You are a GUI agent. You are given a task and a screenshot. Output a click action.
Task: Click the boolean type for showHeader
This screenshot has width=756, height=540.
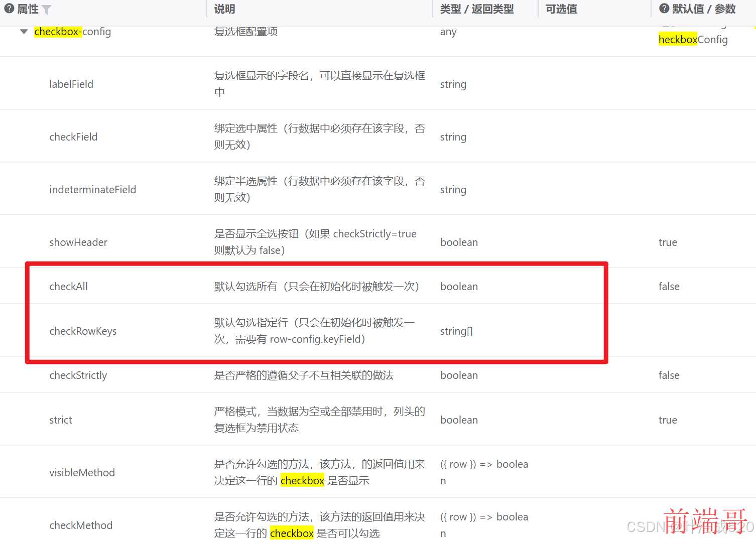pyautogui.click(x=459, y=242)
